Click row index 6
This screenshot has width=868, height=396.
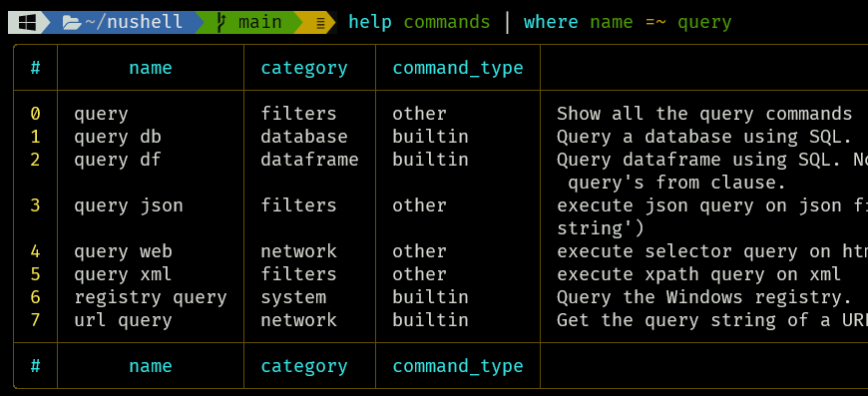click(x=36, y=297)
